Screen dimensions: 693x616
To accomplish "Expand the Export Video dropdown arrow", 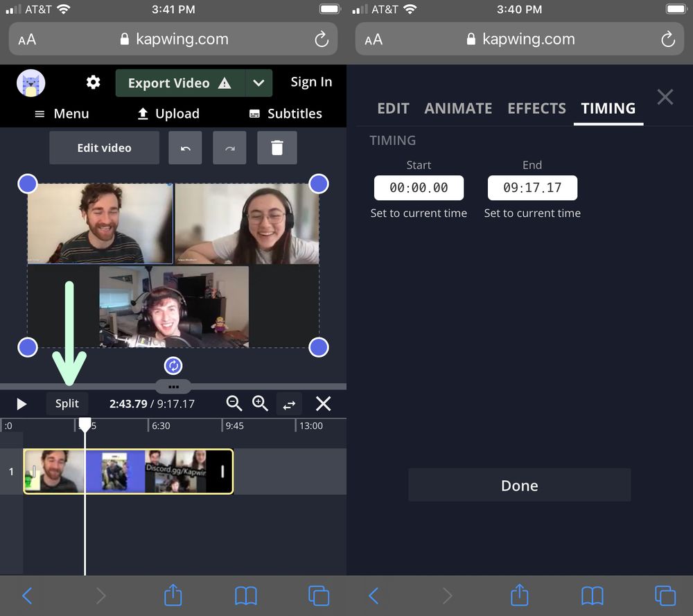I will [258, 83].
